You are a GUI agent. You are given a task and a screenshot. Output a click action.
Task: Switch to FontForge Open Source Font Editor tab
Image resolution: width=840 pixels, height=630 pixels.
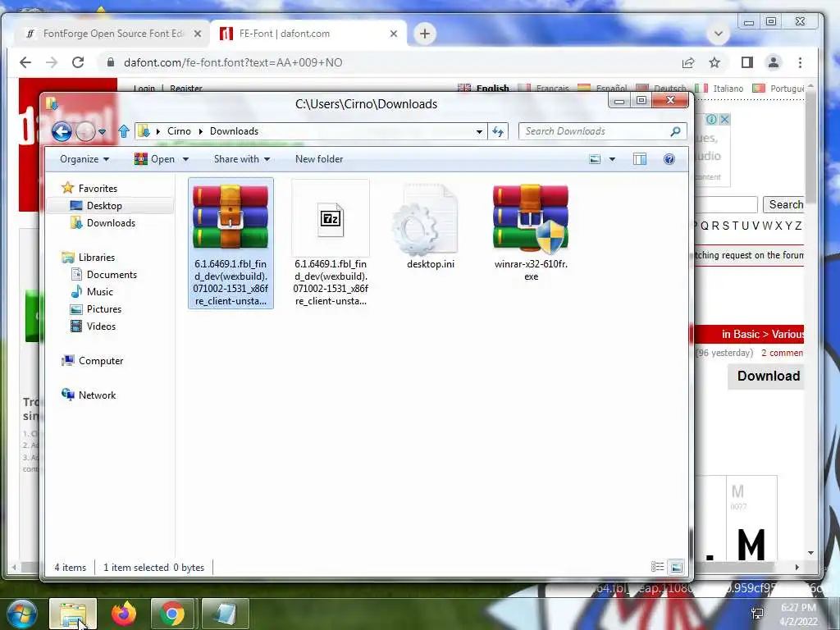[113, 34]
